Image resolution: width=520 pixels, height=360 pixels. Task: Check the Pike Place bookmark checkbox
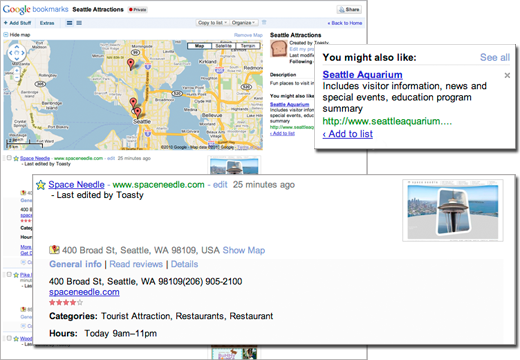[9, 274]
